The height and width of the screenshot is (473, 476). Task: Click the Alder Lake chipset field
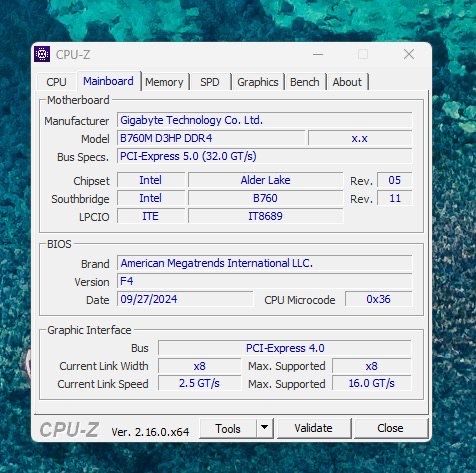pyautogui.click(x=266, y=180)
